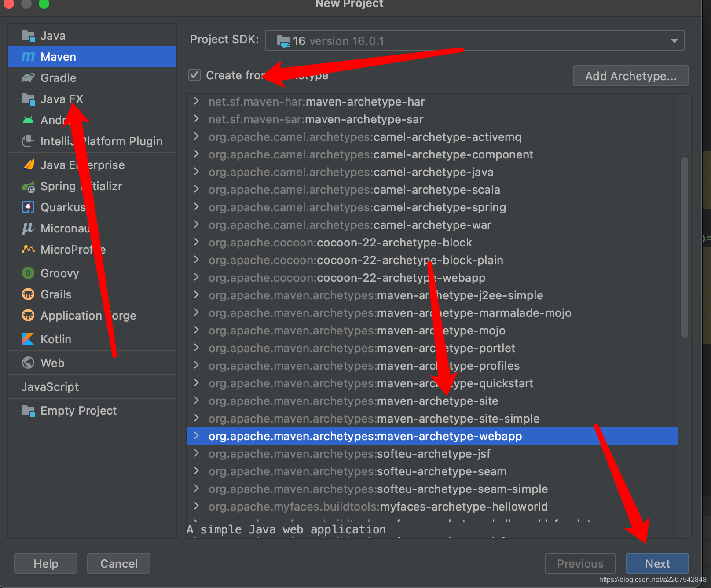Click the Groovy green G icon
The width and height of the screenshot is (711, 588).
point(28,273)
